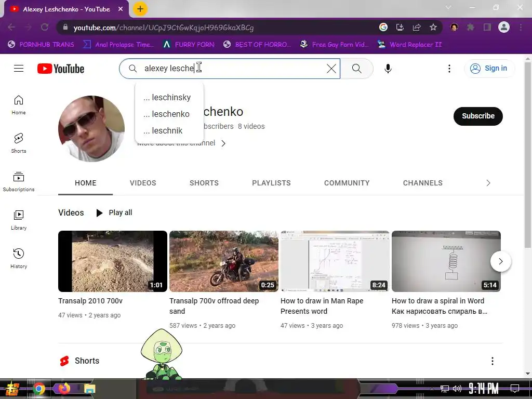
Task: Switch to the PLAYLISTS channel tab
Action: (271, 183)
